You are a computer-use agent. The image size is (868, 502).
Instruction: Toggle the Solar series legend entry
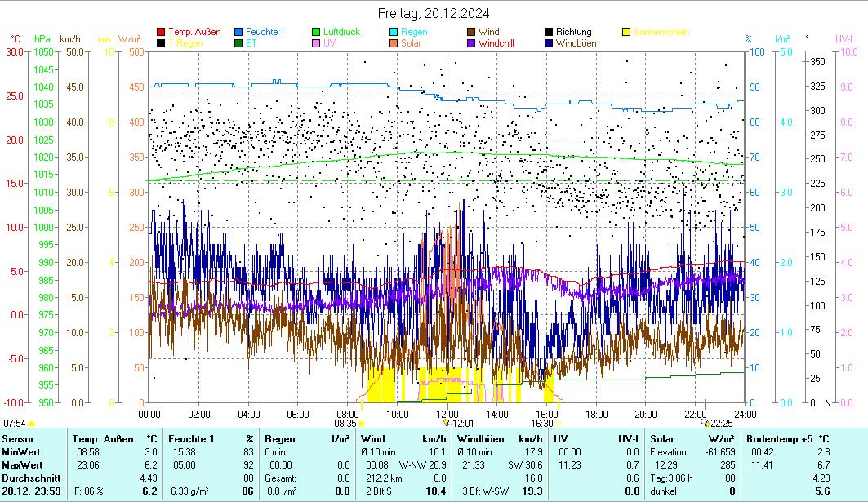point(394,43)
